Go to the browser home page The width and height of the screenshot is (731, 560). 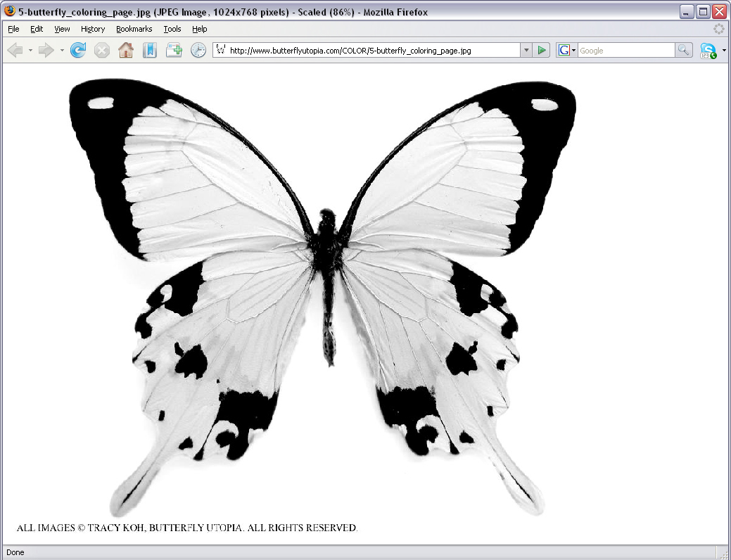point(127,49)
